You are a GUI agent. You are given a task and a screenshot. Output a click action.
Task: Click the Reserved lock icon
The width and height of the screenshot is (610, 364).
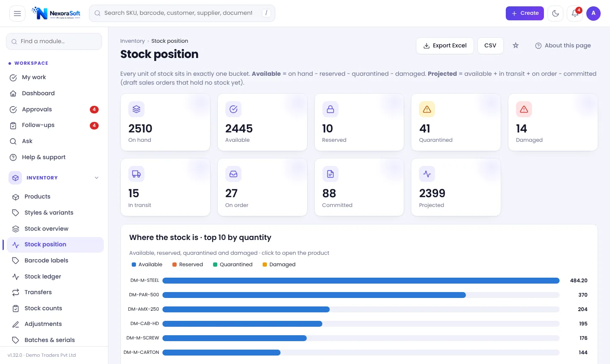click(330, 109)
